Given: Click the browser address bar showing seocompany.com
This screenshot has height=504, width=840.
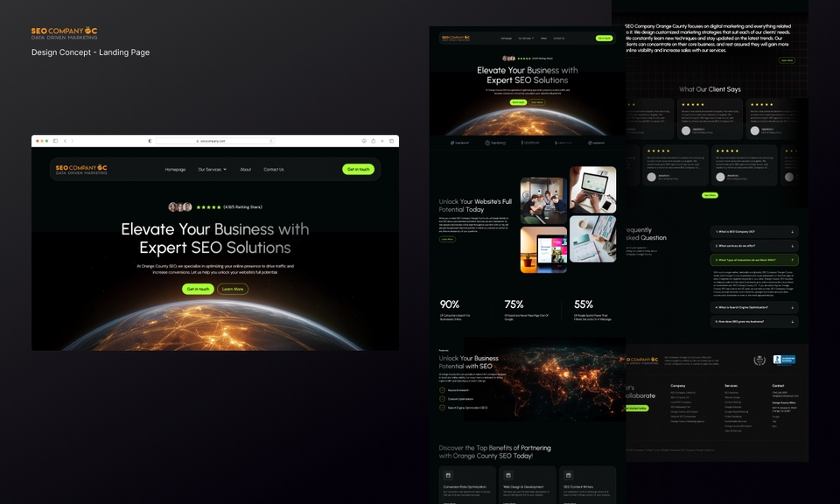Looking at the screenshot, I should [211, 141].
